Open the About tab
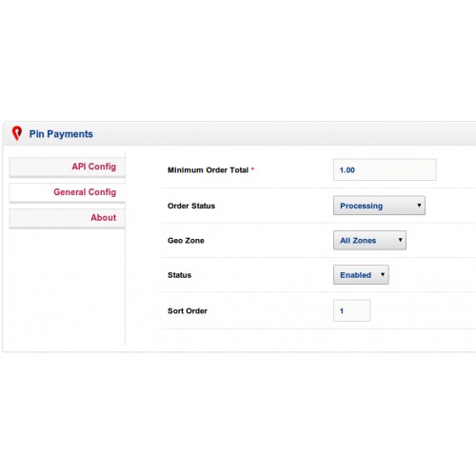Screen dimensions: 476x476 pyautogui.click(x=68, y=218)
